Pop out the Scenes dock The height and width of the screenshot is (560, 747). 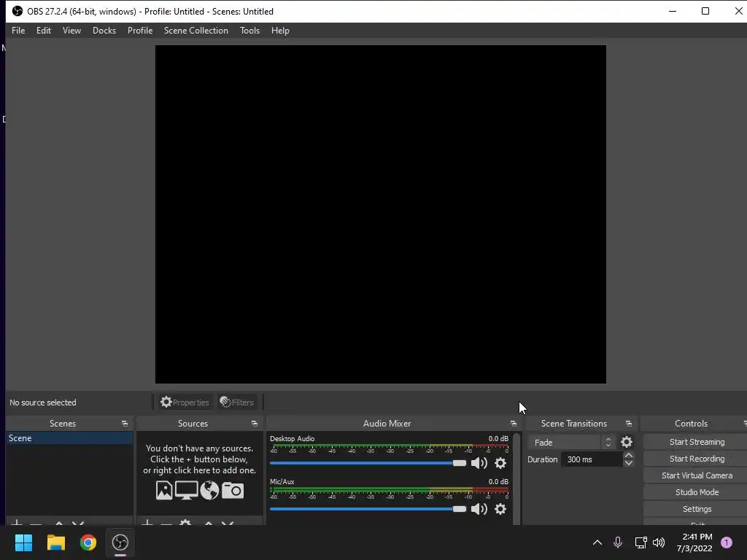pyautogui.click(x=124, y=424)
